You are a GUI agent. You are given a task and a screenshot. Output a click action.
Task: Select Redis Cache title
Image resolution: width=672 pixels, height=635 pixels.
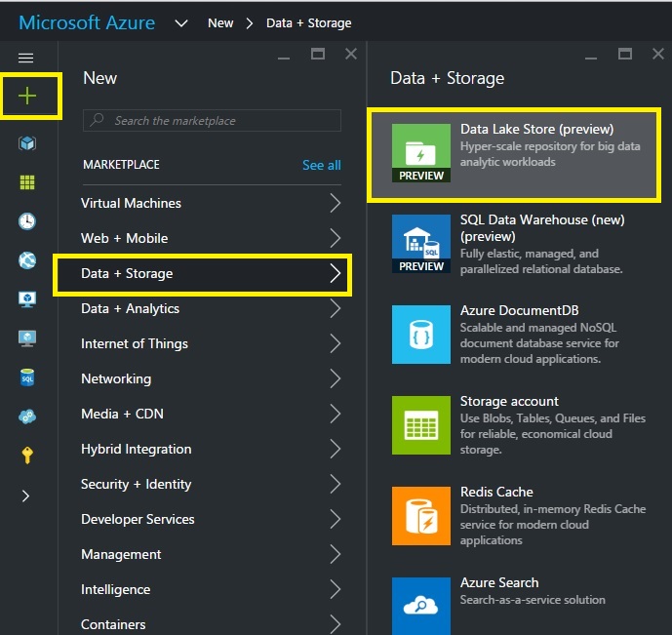(x=496, y=492)
